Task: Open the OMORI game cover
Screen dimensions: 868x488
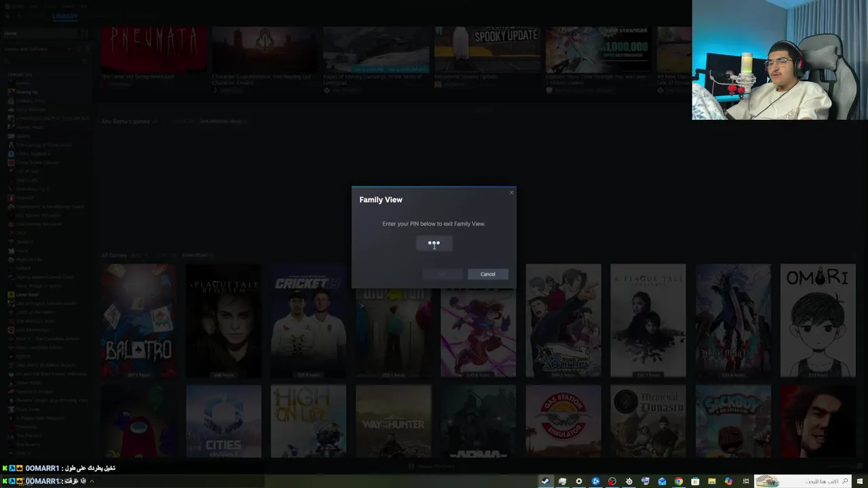Action: tap(818, 321)
